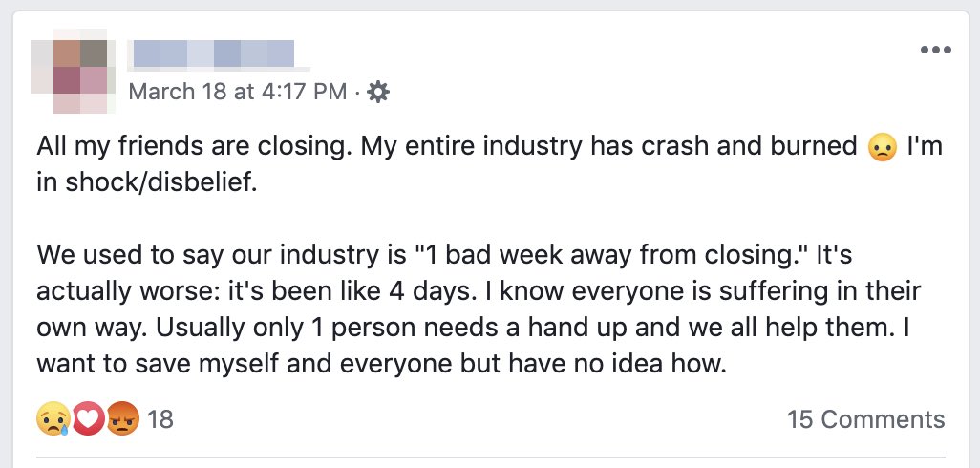Click the phrase "My entire industry has crash"
Viewport: 980px width, 468px height.
554,146
